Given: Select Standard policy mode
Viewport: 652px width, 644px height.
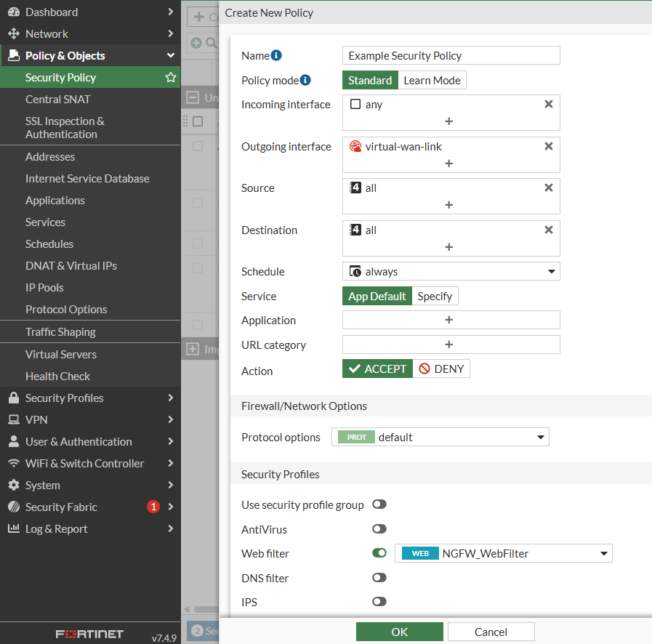Looking at the screenshot, I should click(x=370, y=80).
